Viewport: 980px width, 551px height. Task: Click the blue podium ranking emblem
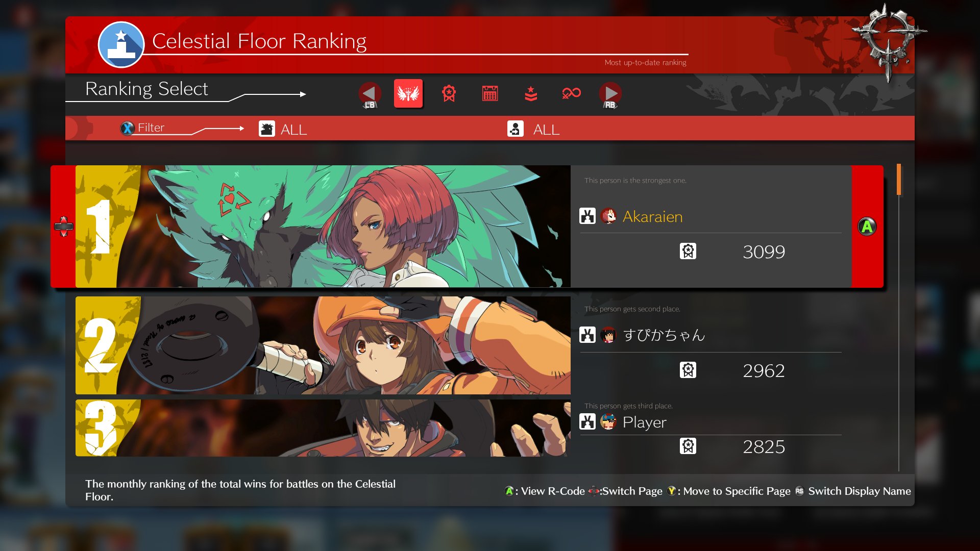[x=121, y=45]
